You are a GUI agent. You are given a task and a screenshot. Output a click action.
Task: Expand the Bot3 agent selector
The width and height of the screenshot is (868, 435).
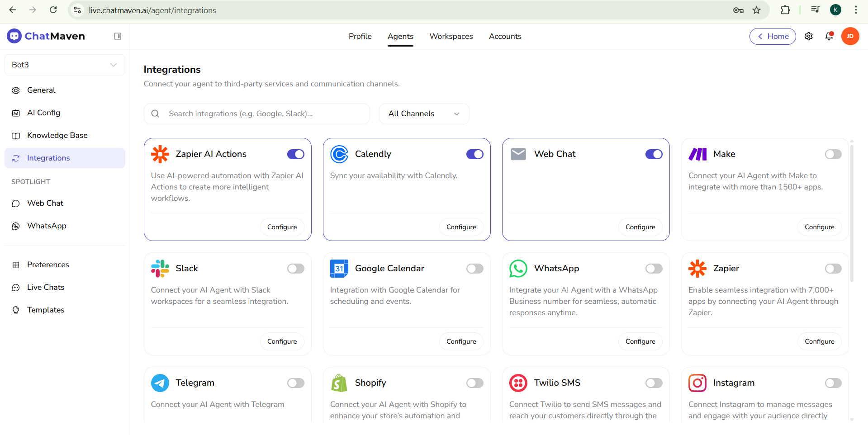pyautogui.click(x=65, y=65)
